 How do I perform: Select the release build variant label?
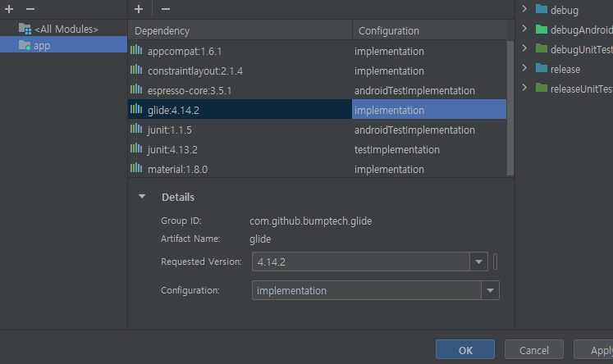pos(565,69)
